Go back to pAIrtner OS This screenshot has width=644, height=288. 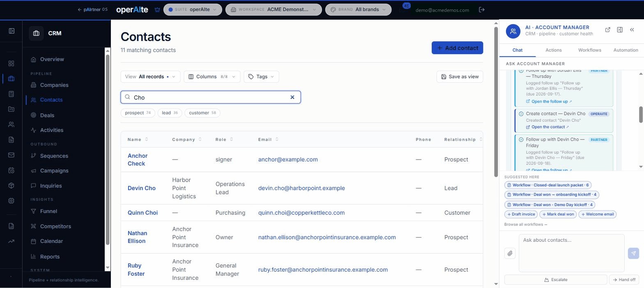click(x=92, y=9)
